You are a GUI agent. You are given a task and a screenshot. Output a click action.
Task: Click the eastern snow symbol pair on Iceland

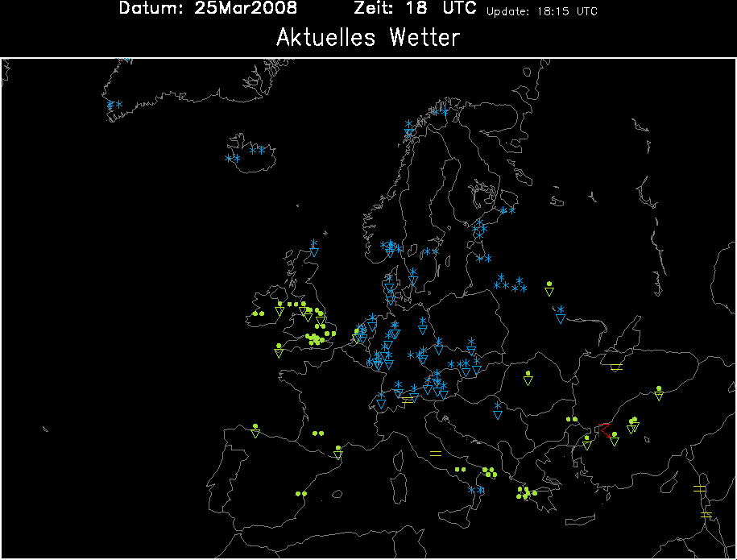coord(257,151)
